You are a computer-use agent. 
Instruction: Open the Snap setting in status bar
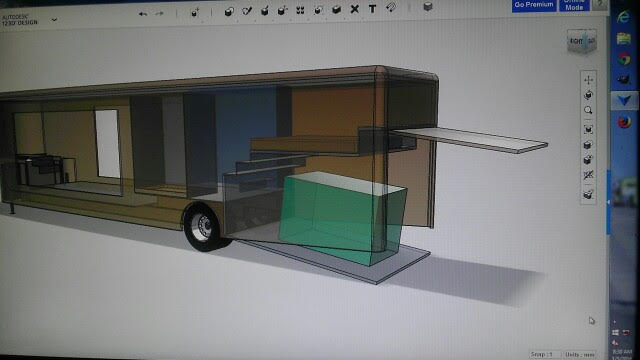tap(544, 354)
